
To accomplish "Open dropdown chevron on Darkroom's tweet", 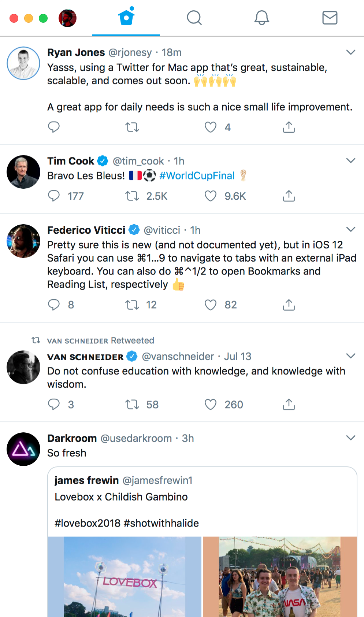I will (350, 438).
